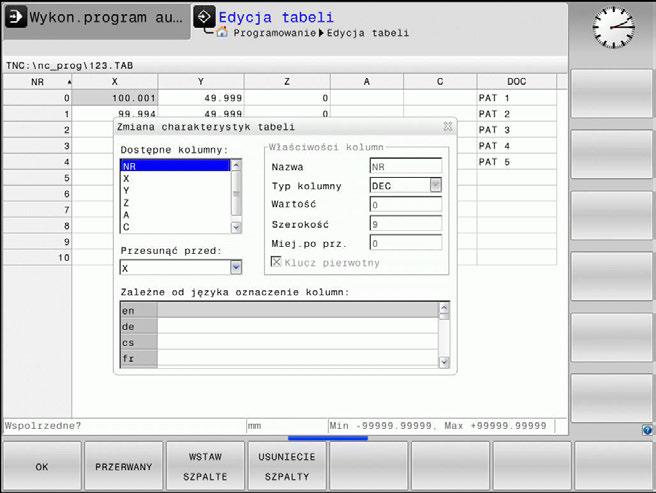
Task: Select the PAT 1 cell
Action: (517, 98)
